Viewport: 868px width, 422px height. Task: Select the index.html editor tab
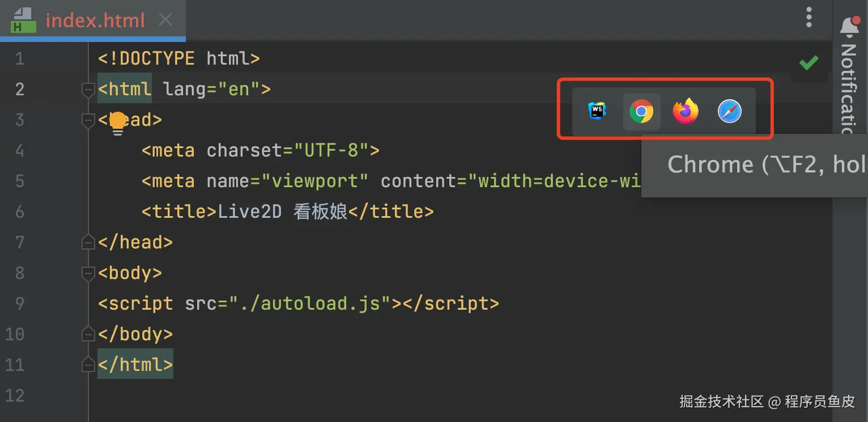click(95, 21)
